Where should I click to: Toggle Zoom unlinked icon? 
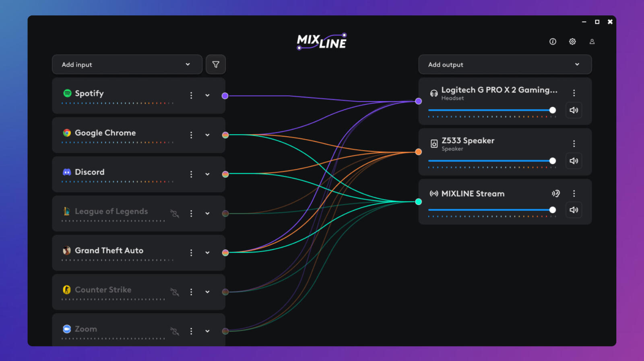[x=175, y=331]
